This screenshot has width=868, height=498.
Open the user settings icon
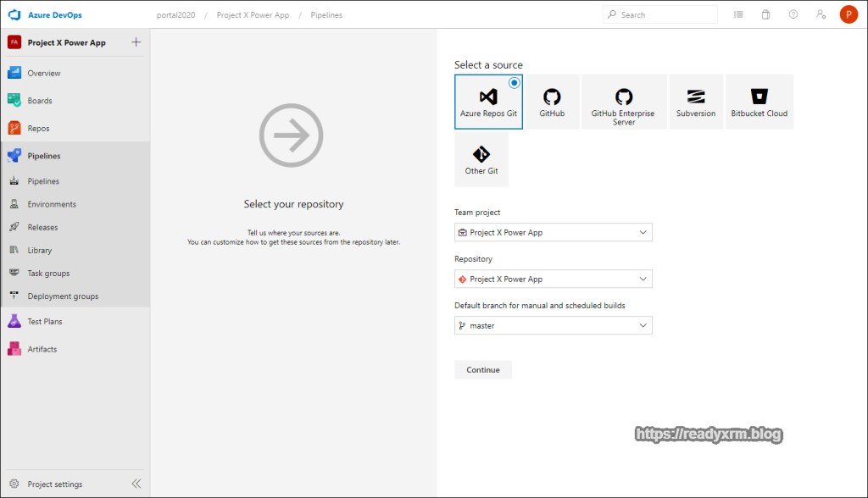[x=821, y=14]
